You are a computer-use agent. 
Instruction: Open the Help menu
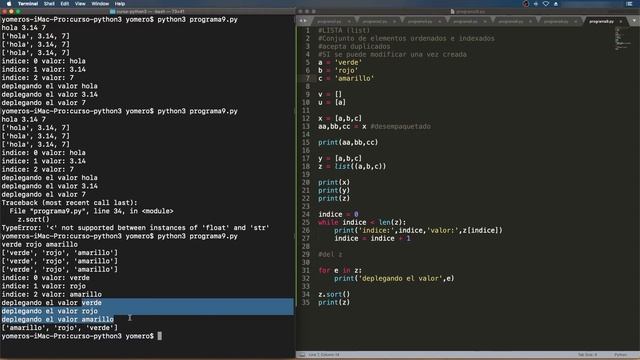point(120,4)
